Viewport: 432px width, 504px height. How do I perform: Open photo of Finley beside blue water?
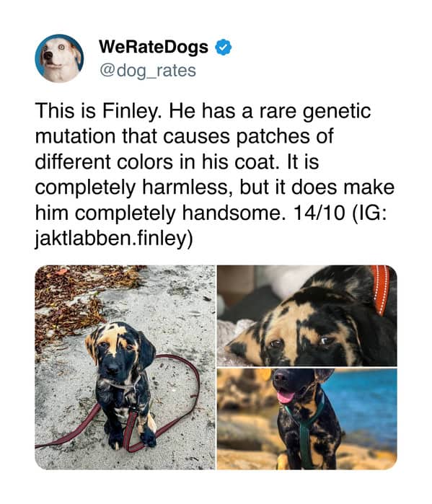coord(307,419)
